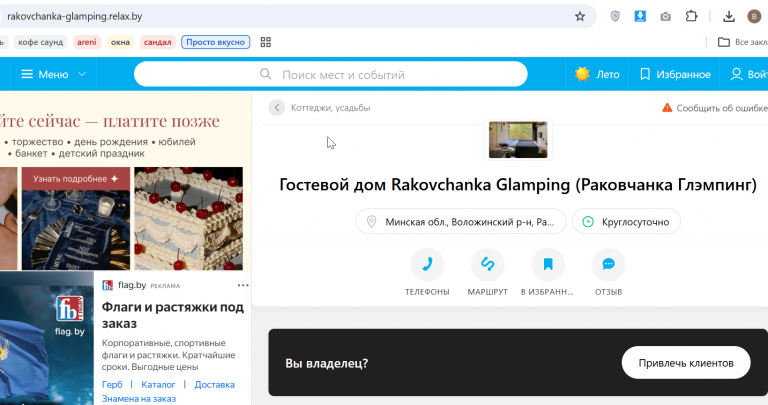Open the 'окна' bookmark

click(x=120, y=42)
